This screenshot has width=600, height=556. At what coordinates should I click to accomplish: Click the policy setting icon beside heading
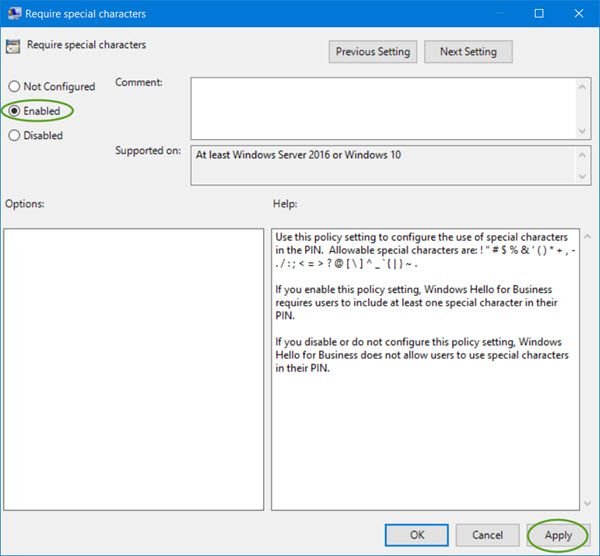pyautogui.click(x=13, y=46)
